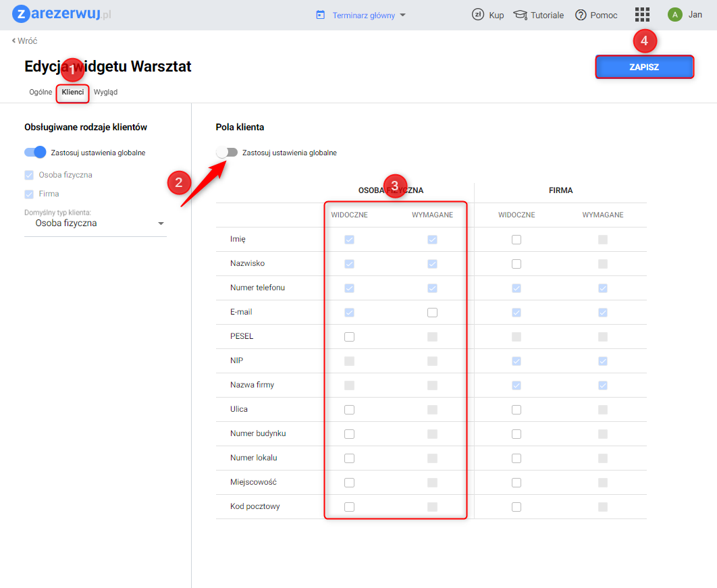Toggle E-mail required for Firma
This screenshot has height=588, width=717.
[x=603, y=313]
